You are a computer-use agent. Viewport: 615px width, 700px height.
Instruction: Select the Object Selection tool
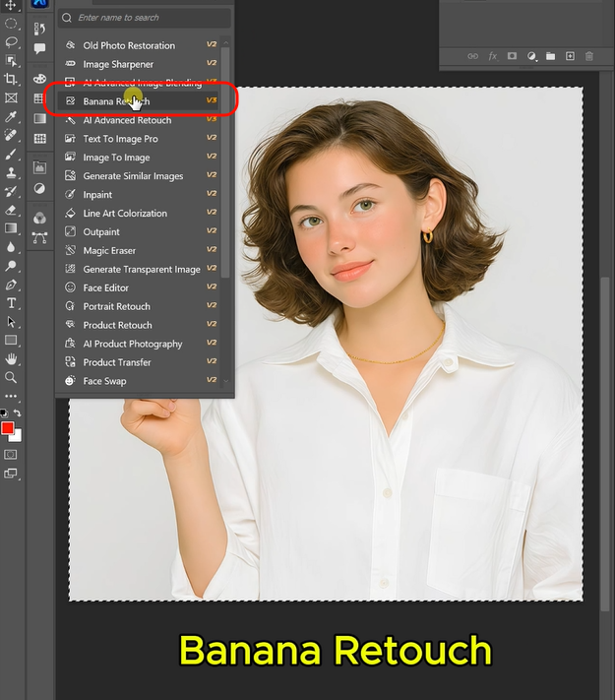10,61
